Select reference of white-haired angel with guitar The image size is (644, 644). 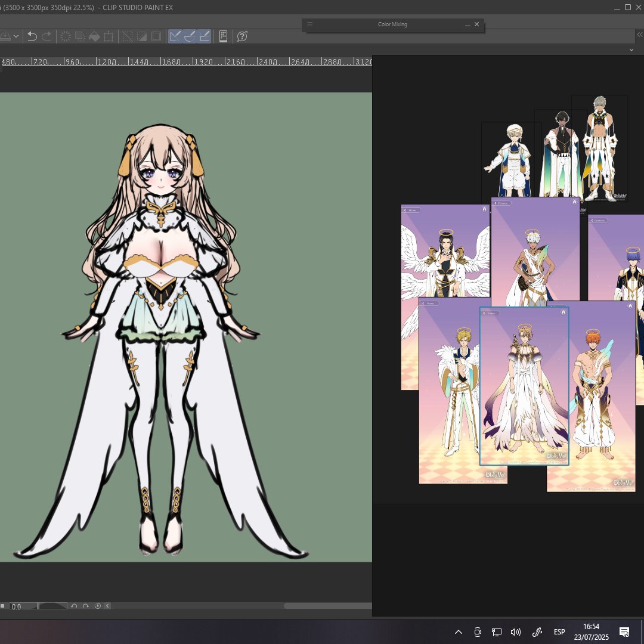(x=535, y=252)
